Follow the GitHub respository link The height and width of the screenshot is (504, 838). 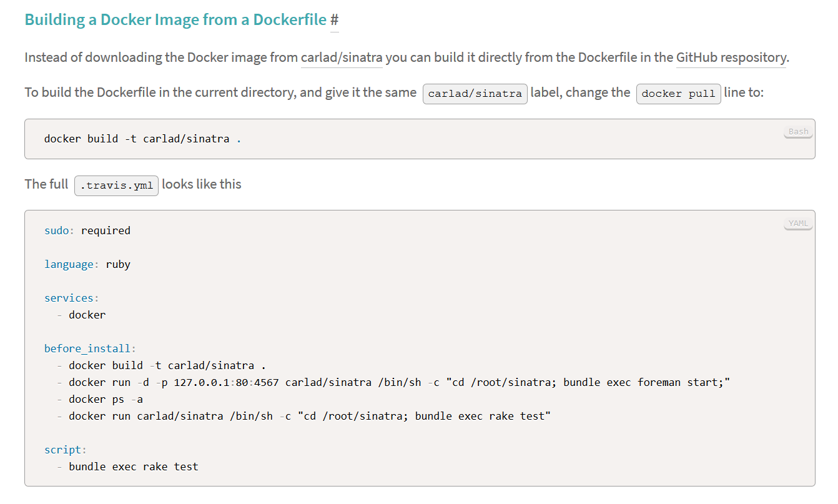[x=731, y=57]
